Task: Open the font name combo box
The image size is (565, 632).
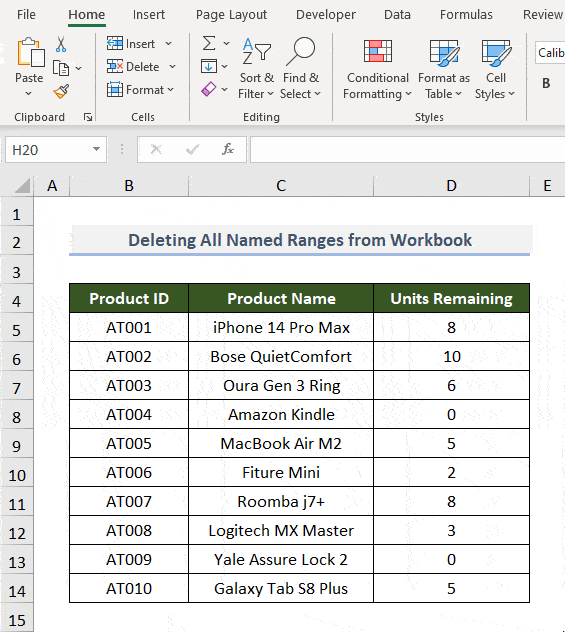Action: pos(550,52)
